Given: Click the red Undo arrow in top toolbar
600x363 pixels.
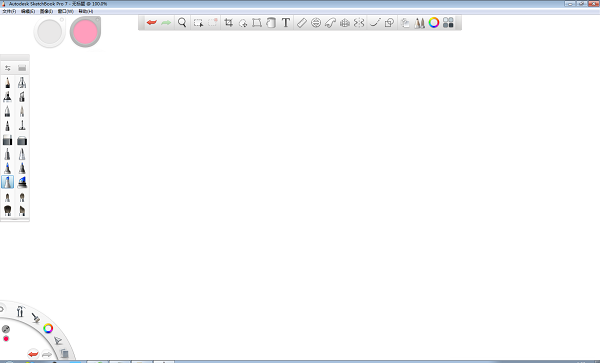Looking at the screenshot, I should click(152, 23).
